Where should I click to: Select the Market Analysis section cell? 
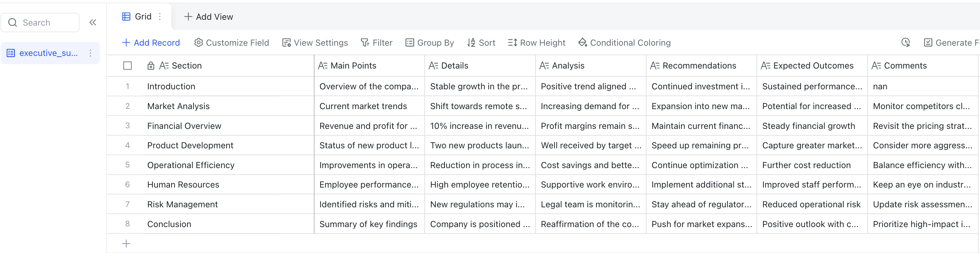point(228,106)
